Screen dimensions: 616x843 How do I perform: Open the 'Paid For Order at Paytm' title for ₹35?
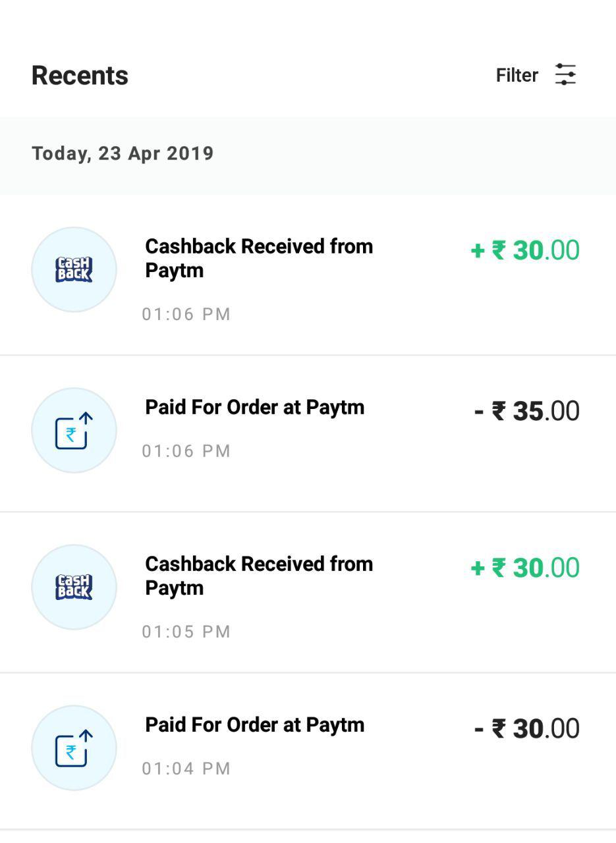click(254, 407)
